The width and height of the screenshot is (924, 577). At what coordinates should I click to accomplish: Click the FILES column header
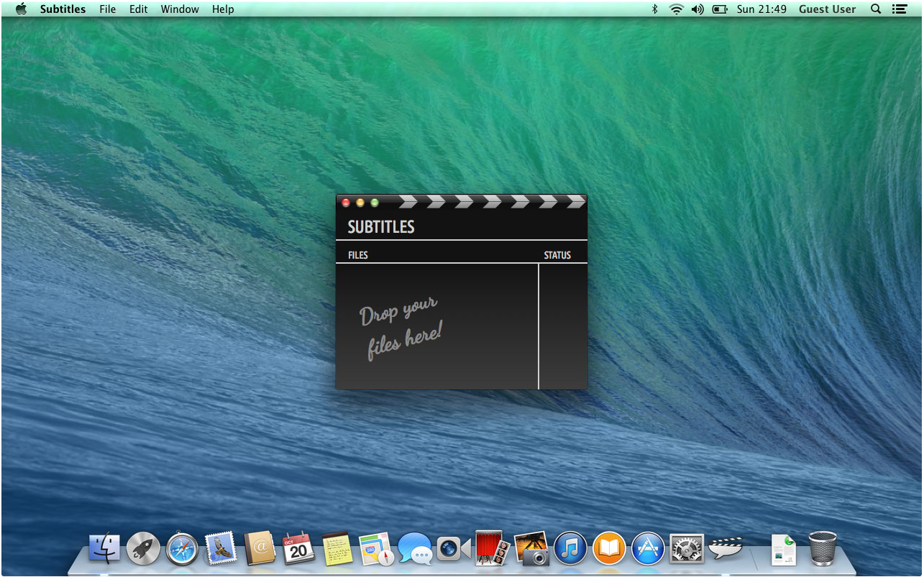[358, 255]
